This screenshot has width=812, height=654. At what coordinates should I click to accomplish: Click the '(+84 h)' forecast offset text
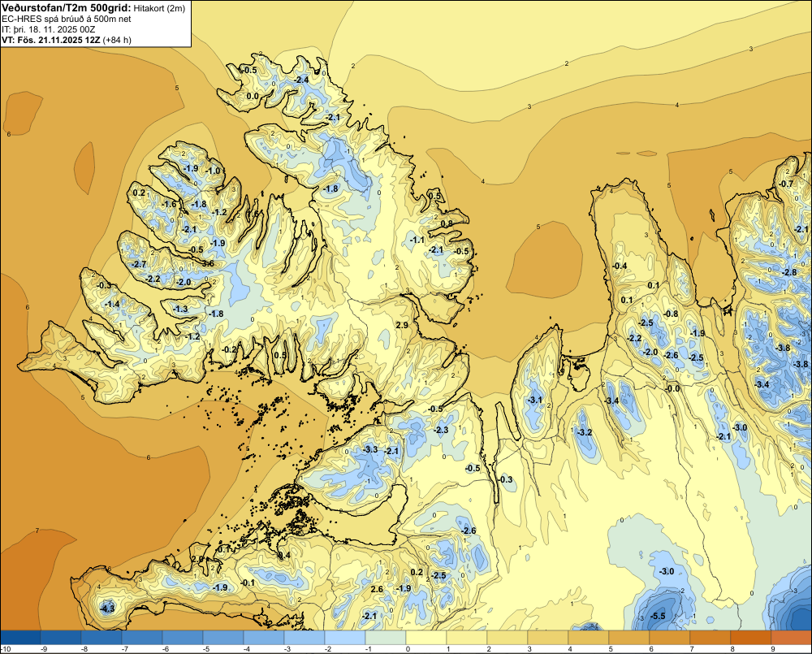pos(118,40)
